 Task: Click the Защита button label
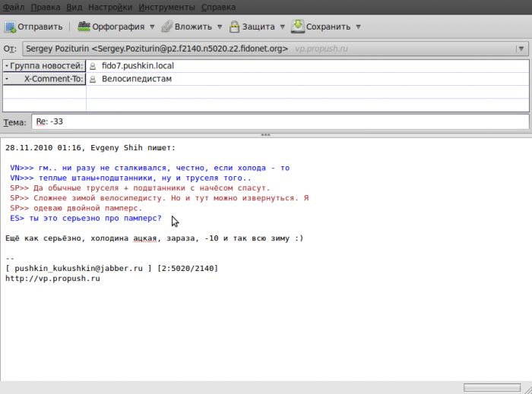click(x=258, y=27)
